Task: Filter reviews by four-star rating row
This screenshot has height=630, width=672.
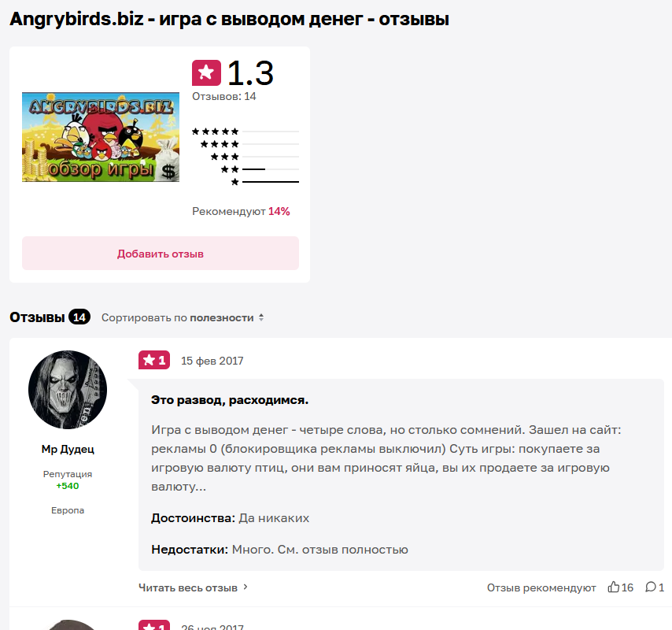Action: click(249, 144)
